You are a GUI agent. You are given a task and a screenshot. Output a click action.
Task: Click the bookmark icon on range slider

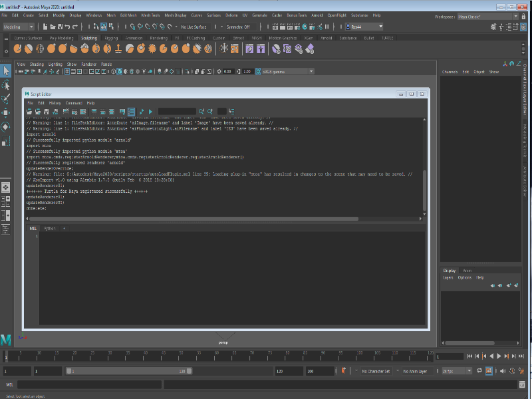(x=343, y=370)
